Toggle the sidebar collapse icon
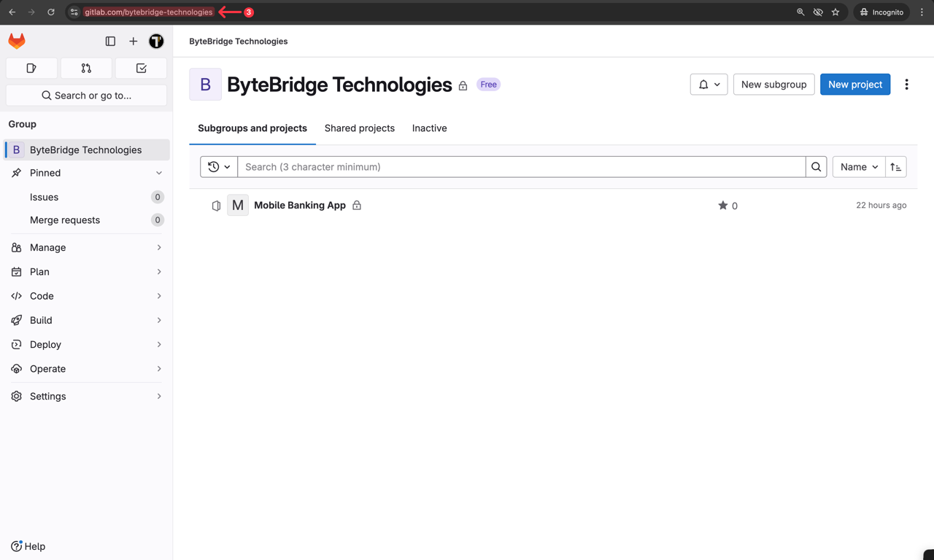 (110, 42)
